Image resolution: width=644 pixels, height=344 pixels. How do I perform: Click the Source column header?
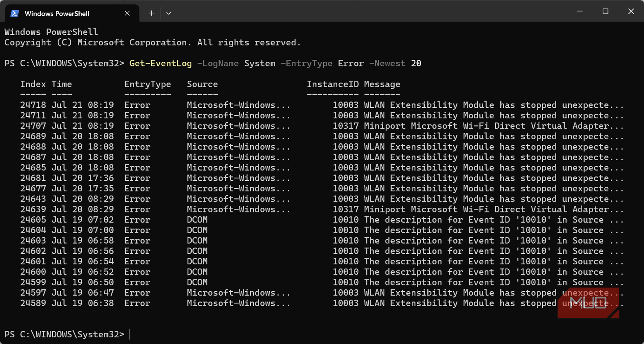click(x=202, y=84)
